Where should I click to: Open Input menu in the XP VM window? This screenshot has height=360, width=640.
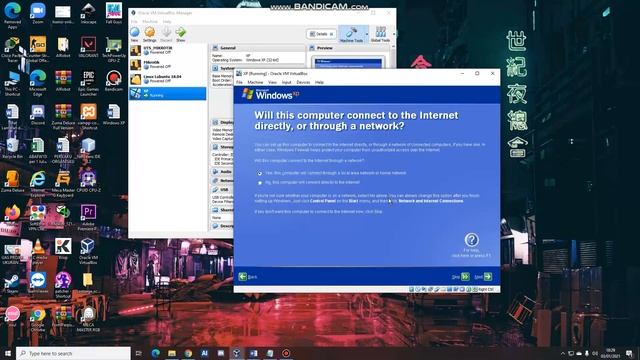(x=287, y=82)
